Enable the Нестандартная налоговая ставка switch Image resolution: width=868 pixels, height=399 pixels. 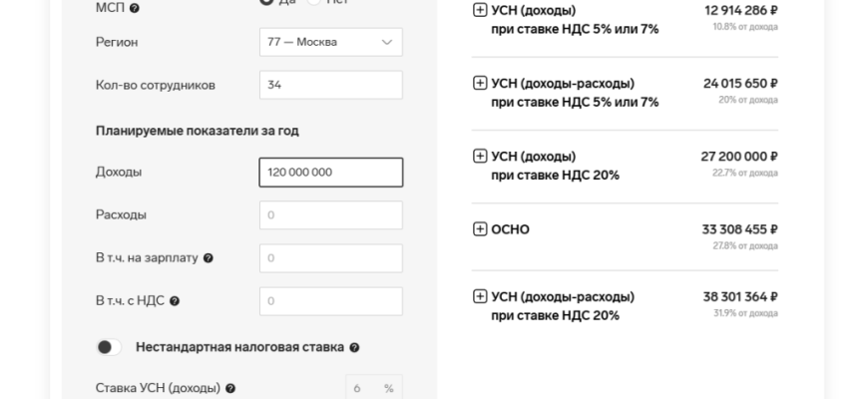coord(109,347)
